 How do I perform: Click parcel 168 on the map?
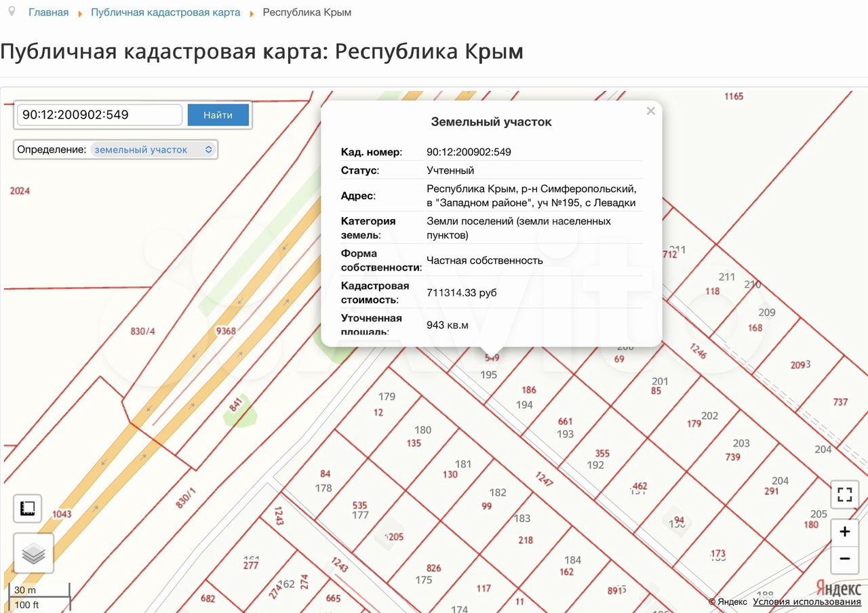point(755,328)
